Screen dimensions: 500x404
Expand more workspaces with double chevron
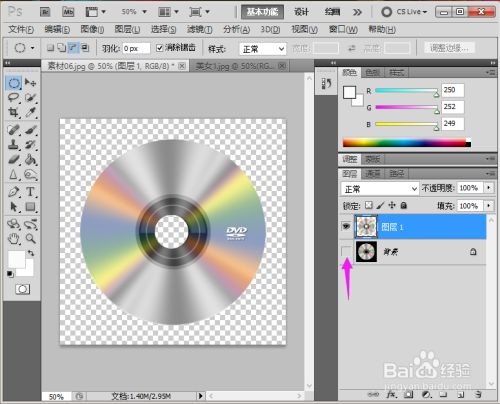point(357,12)
